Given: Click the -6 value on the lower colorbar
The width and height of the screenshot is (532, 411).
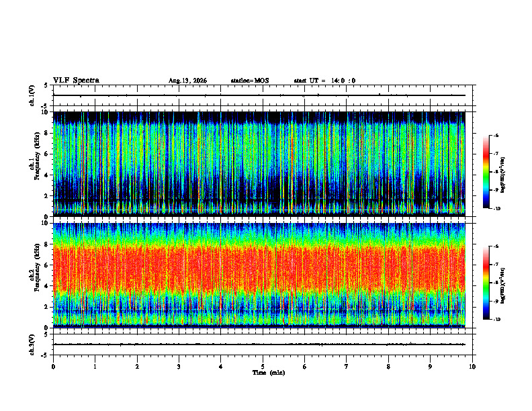Looking at the screenshot, I should pos(496,246).
